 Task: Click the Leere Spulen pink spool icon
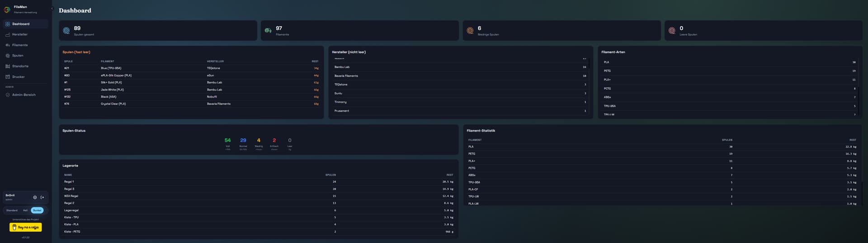click(672, 31)
